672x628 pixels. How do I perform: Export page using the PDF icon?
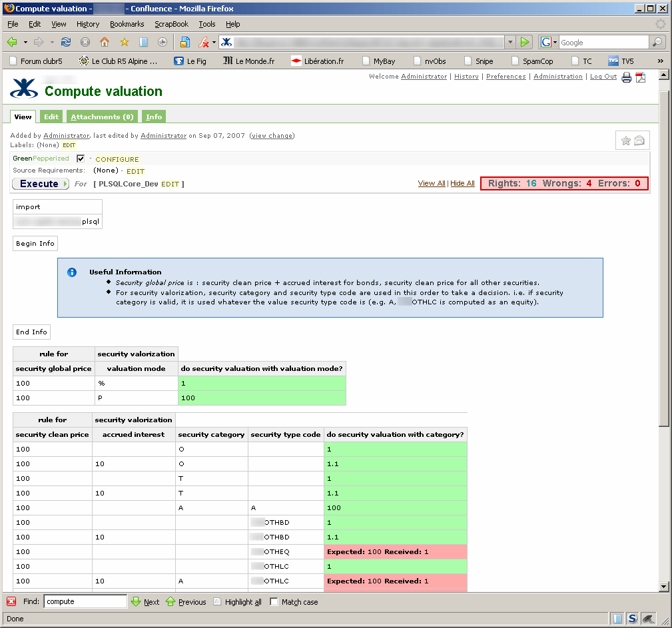click(641, 77)
